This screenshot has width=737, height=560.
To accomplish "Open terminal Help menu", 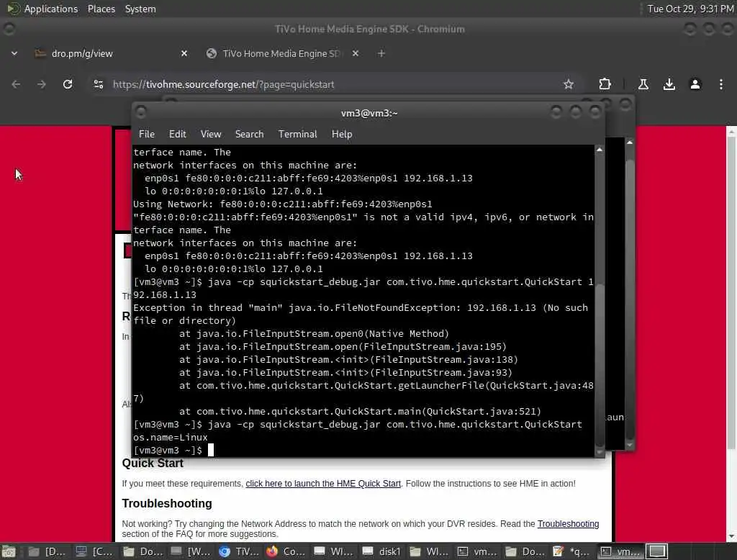I will tap(342, 134).
